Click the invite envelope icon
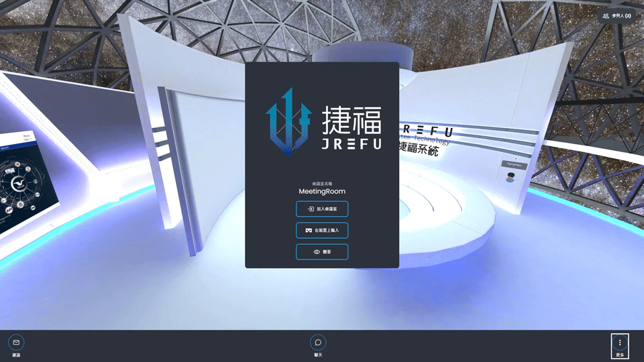The height and width of the screenshot is (362, 644). point(16,343)
